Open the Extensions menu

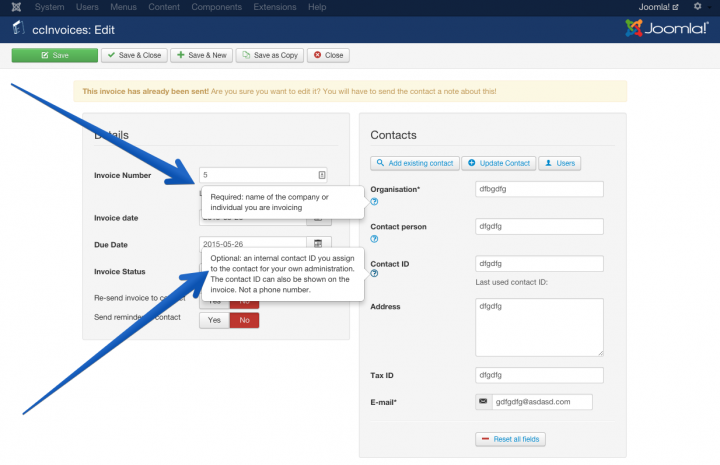pos(275,7)
